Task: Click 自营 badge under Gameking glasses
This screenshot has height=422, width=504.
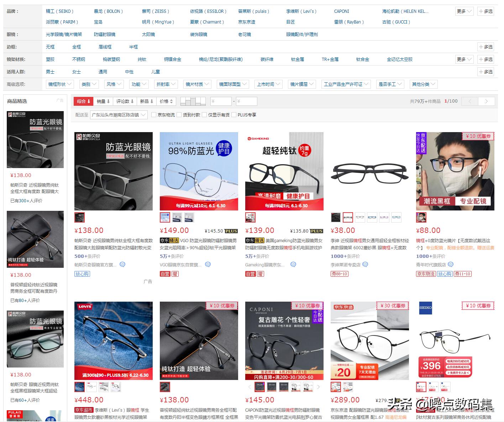Action: click(x=251, y=274)
